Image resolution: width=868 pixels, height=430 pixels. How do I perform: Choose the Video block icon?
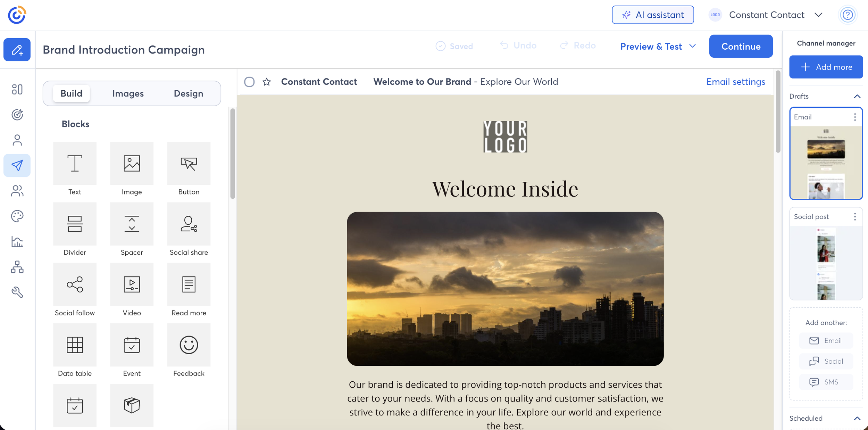[132, 284]
